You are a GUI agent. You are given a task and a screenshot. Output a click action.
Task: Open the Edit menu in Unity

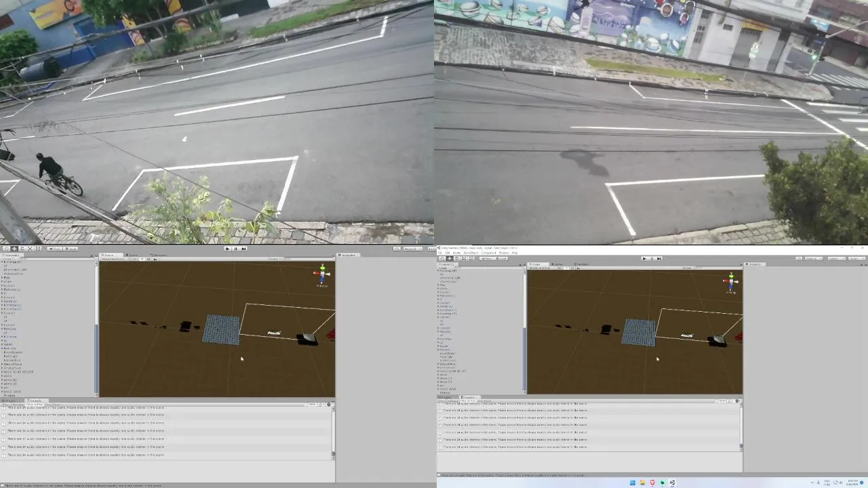tap(448, 253)
